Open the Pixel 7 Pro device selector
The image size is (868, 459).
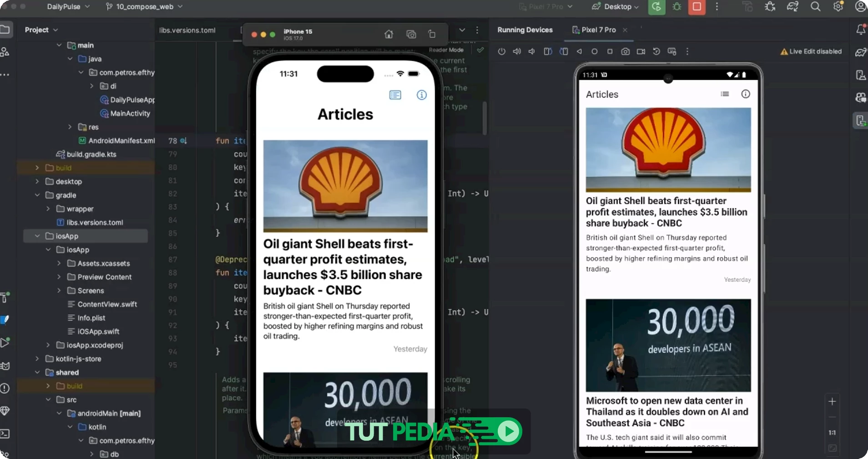pos(546,7)
